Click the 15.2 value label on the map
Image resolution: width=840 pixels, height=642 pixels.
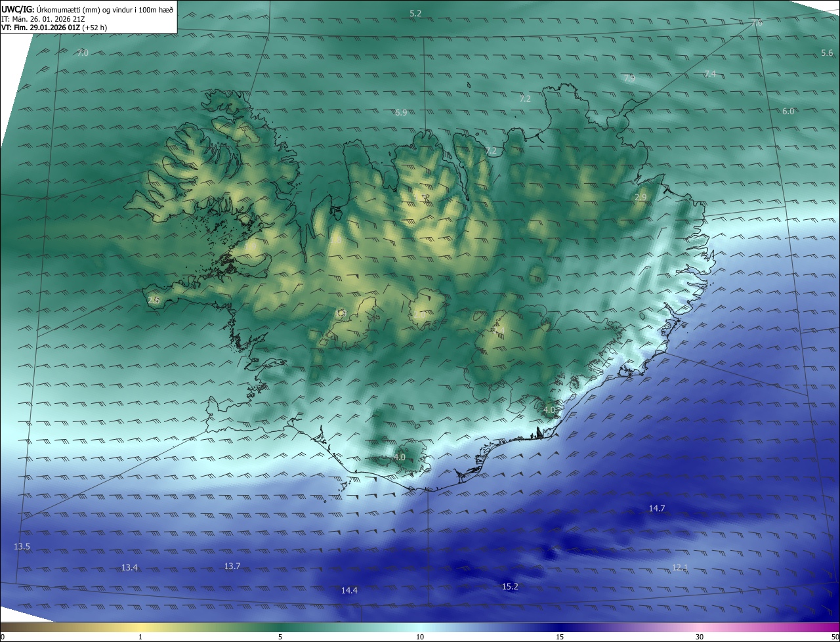click(x=510, y=586)
